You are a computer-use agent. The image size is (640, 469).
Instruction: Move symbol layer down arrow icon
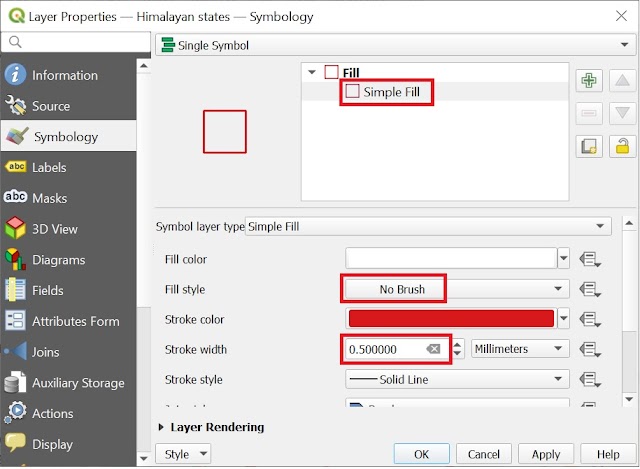click(x=622, y=113)
